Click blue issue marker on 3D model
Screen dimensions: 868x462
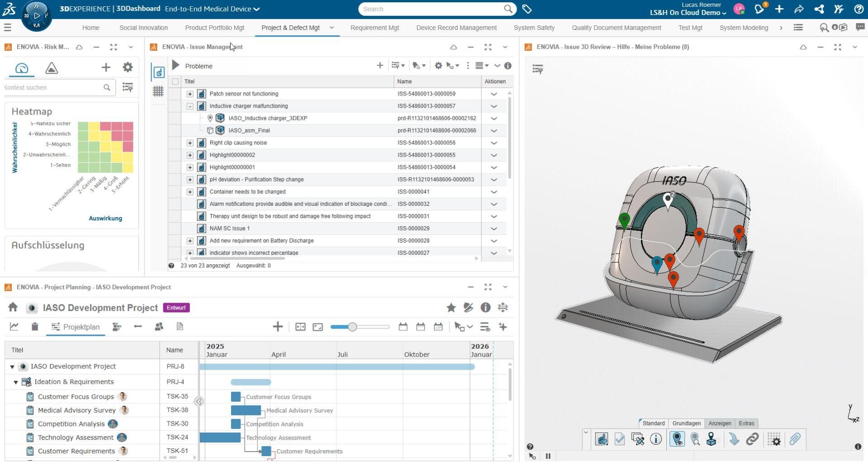click(x=657, y=265)
